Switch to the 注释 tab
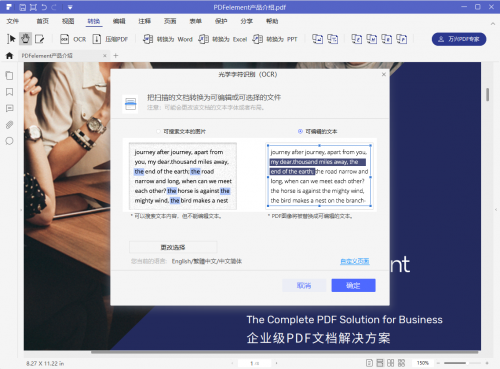The image size is (500, 369). [x=145, y=21]
